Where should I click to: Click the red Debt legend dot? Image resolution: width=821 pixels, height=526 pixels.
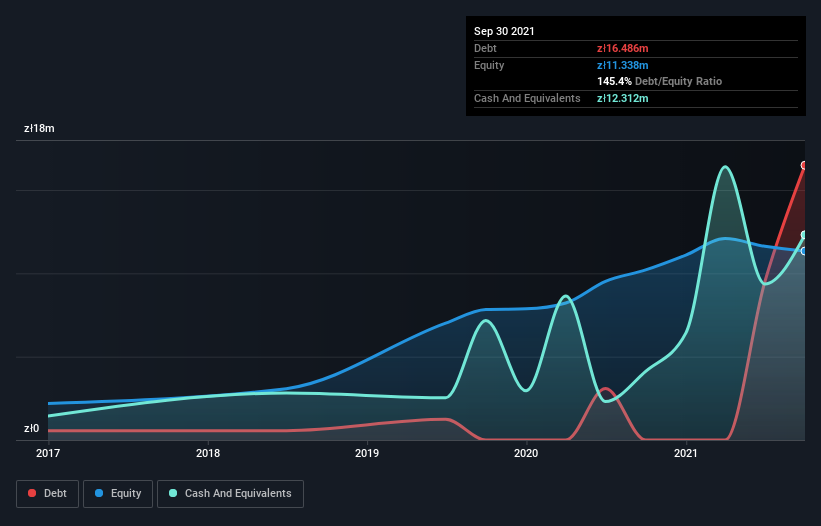pyautogui.click(x=32, y=493)
